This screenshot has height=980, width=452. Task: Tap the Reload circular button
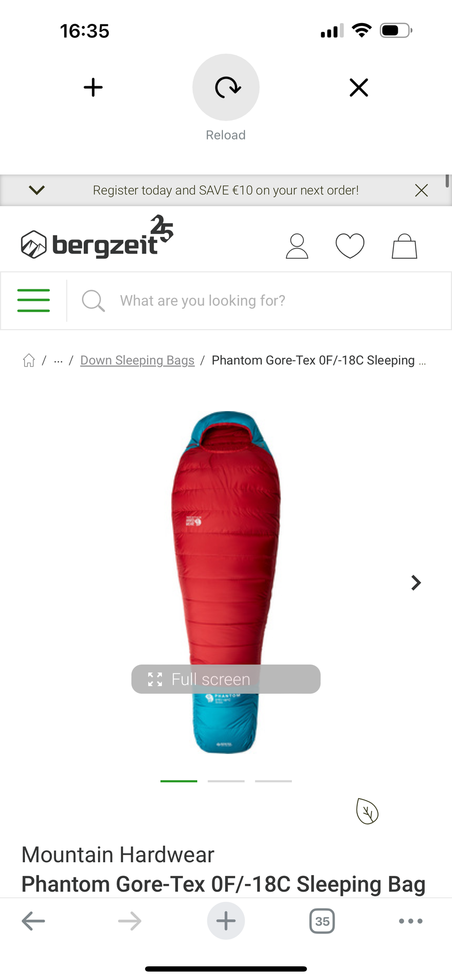coord(226,87)
